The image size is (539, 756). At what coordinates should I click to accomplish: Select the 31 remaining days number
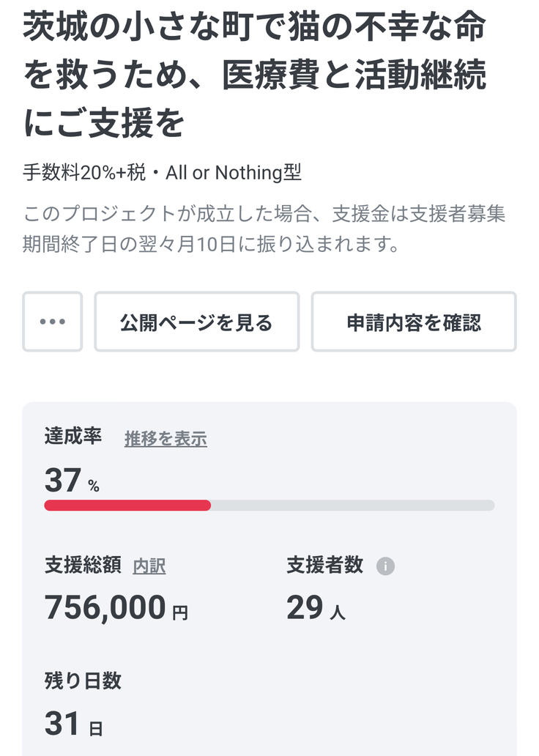[62, 724]
